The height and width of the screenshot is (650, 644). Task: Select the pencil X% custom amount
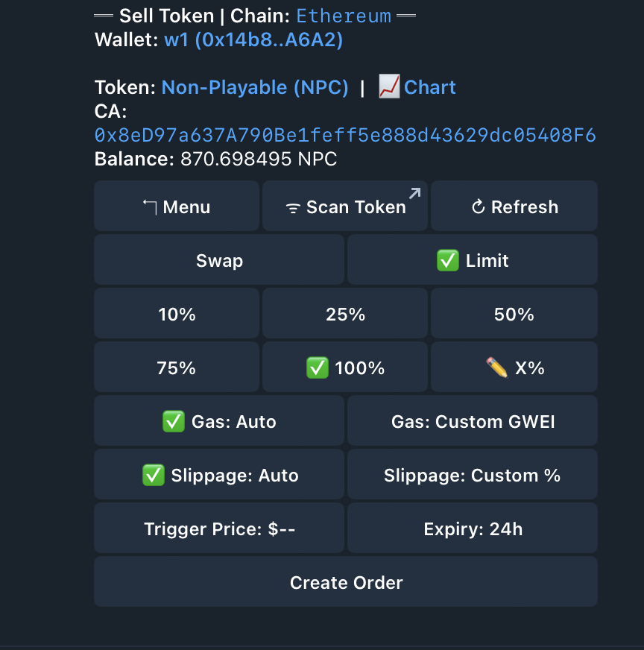[514, 367]
